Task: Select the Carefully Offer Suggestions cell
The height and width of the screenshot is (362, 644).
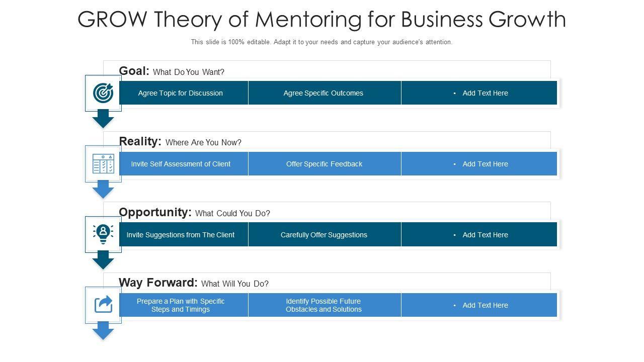Action: point(325,235)
